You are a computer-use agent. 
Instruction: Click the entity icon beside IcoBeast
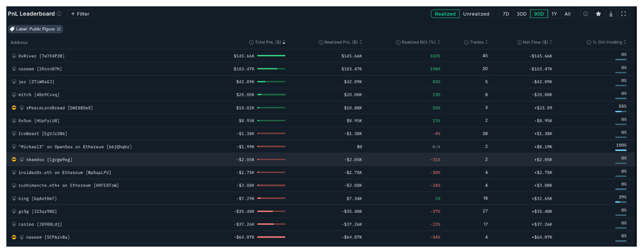tap(14, 133)
